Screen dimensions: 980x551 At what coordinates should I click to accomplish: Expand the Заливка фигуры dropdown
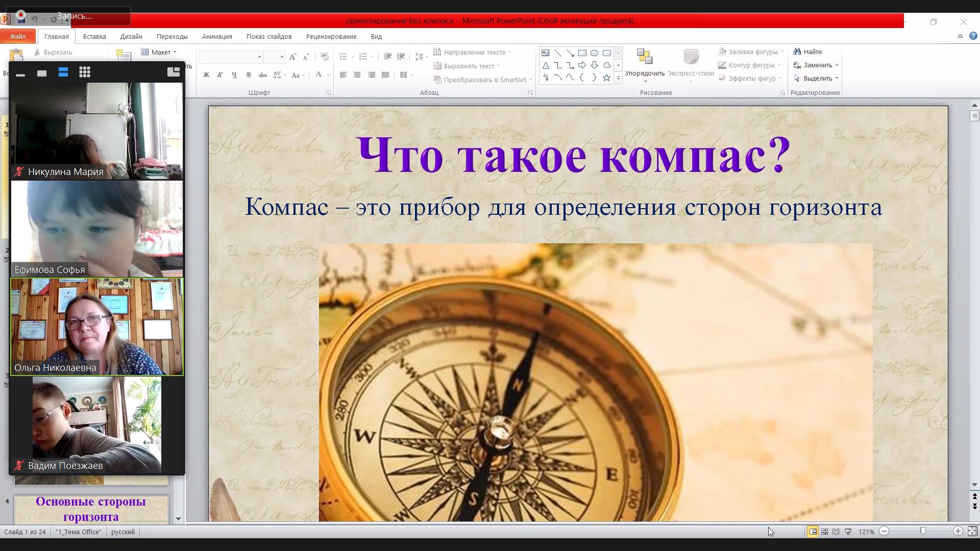click(782, 52)
